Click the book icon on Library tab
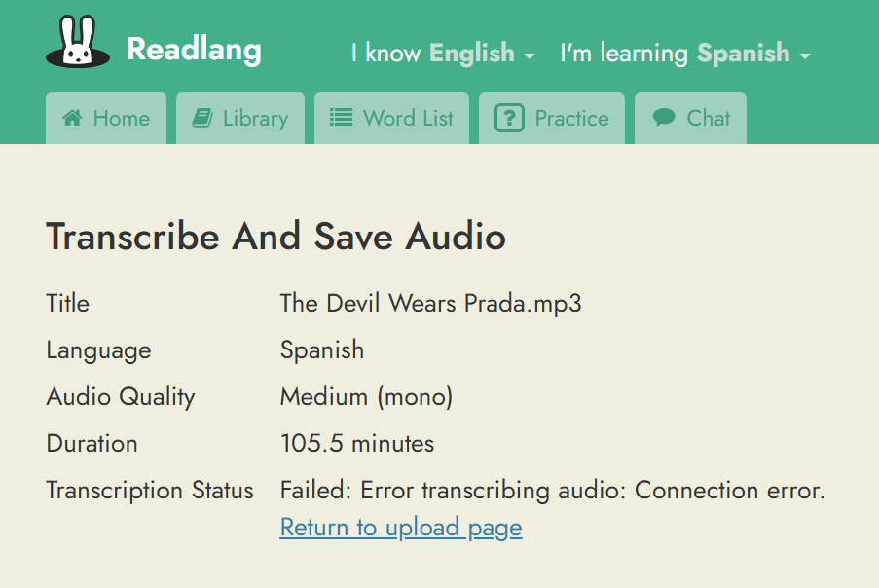Viewport: 879px width, 588px height. [x=202, y=118]
